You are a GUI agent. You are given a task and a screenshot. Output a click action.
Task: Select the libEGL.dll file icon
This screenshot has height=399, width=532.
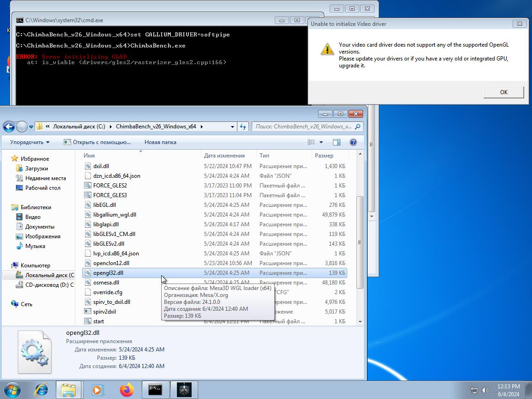tap(88, 205)
